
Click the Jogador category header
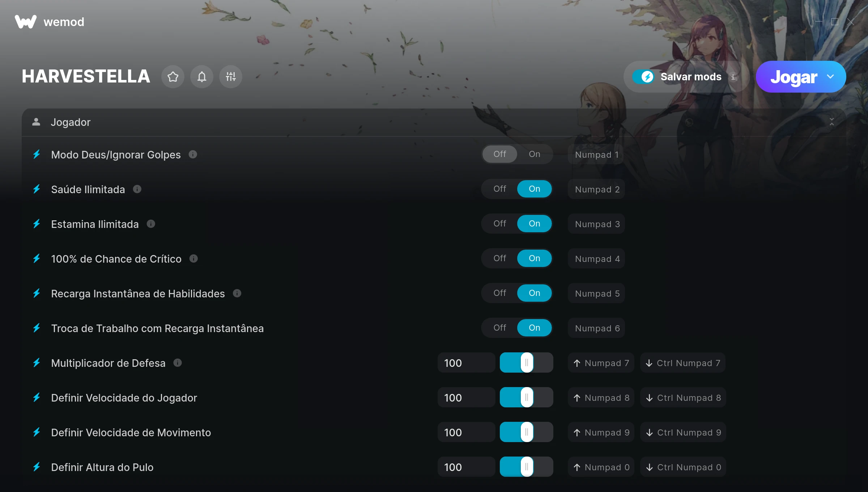pyautogui.click(x=434, y=122)
